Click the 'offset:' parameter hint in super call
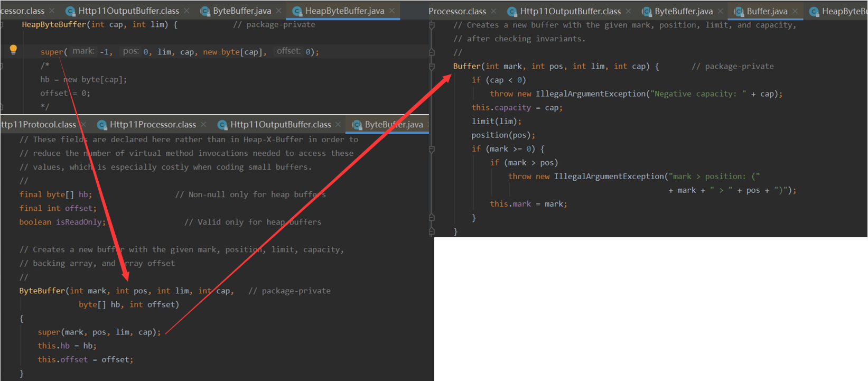Viewport: 868px width, 381px height. click(288, 51)
